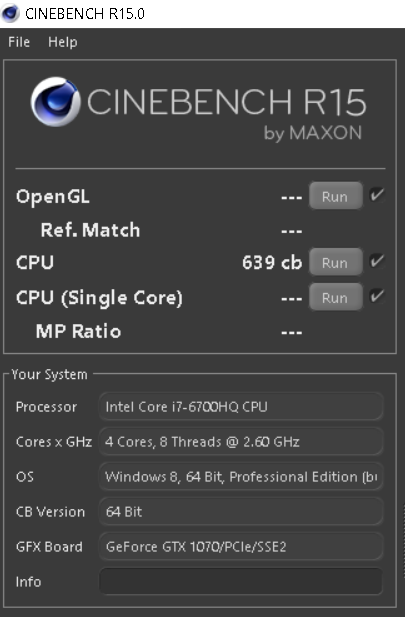The width and height of the screenshot is (405, 617).
Task: Run the OpenGL benchmark
Action: coord(335,196)
